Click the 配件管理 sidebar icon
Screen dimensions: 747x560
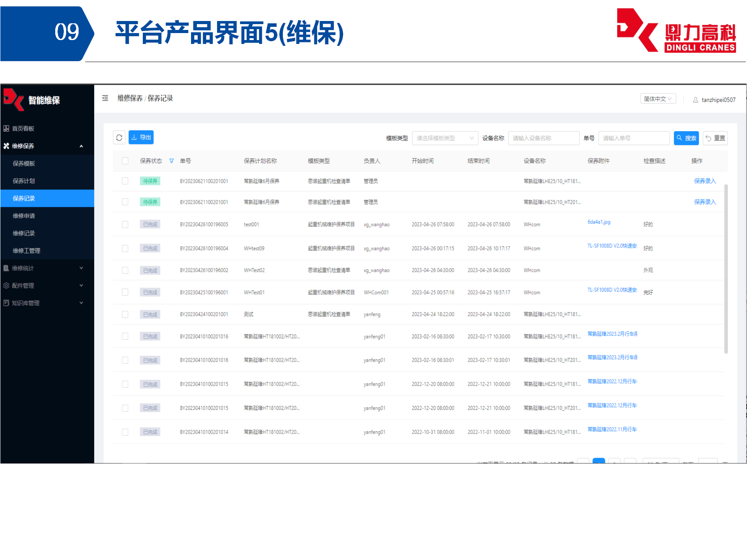6,286
